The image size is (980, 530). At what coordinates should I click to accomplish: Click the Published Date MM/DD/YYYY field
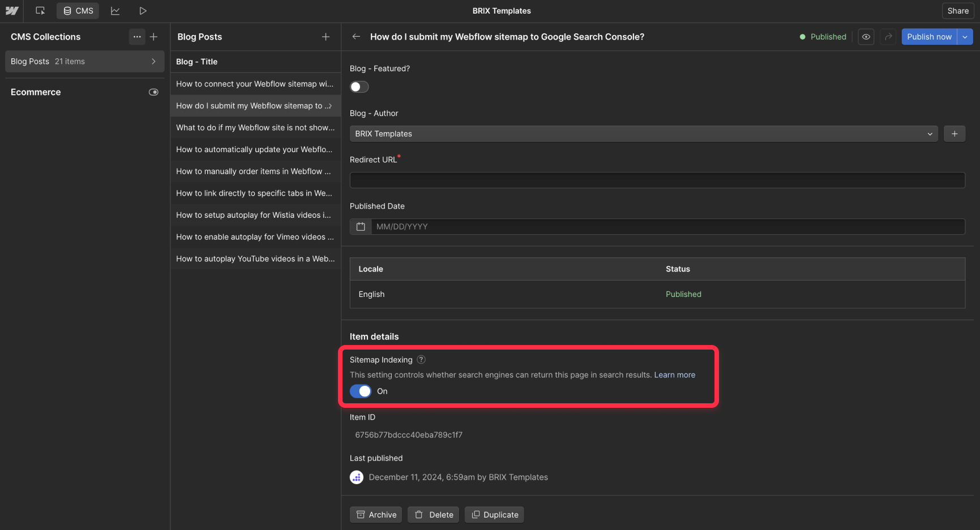668,227
